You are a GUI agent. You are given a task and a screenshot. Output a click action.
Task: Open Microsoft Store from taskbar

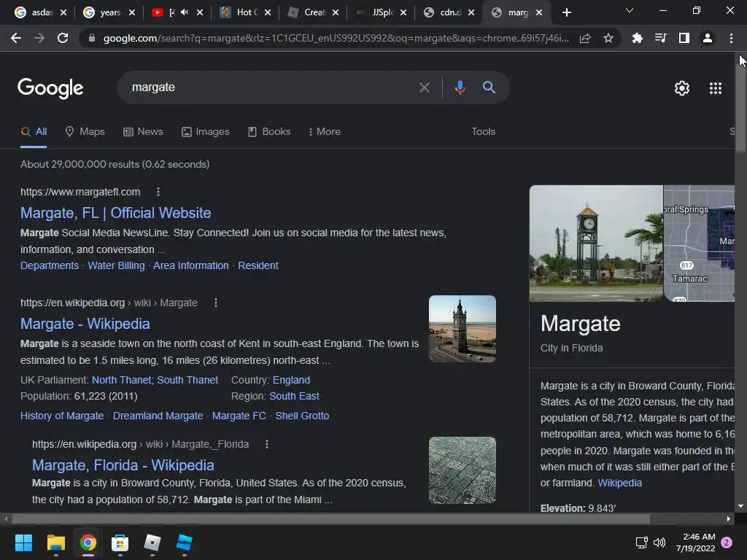[120, 542]
